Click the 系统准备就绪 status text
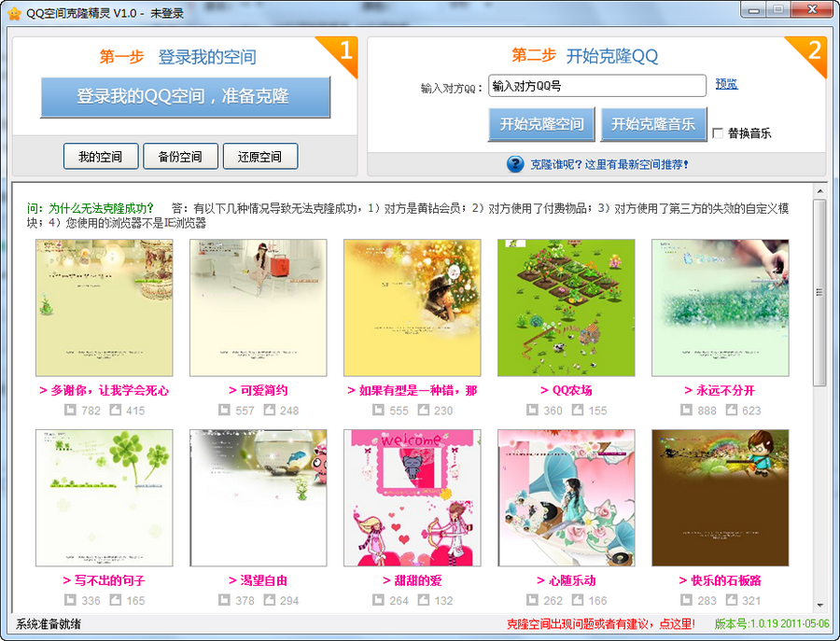Viewport: 840px width, 641px height. [49, 624]
